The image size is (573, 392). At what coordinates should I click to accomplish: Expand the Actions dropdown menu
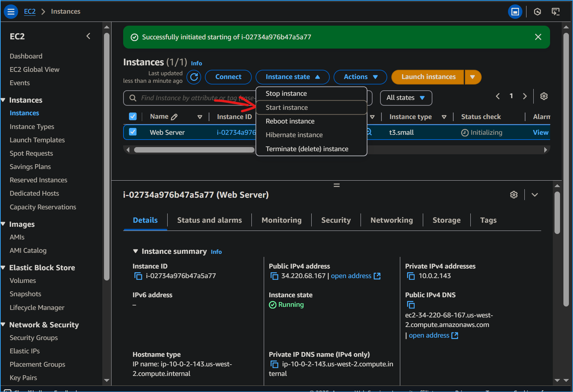pos(360,77)
